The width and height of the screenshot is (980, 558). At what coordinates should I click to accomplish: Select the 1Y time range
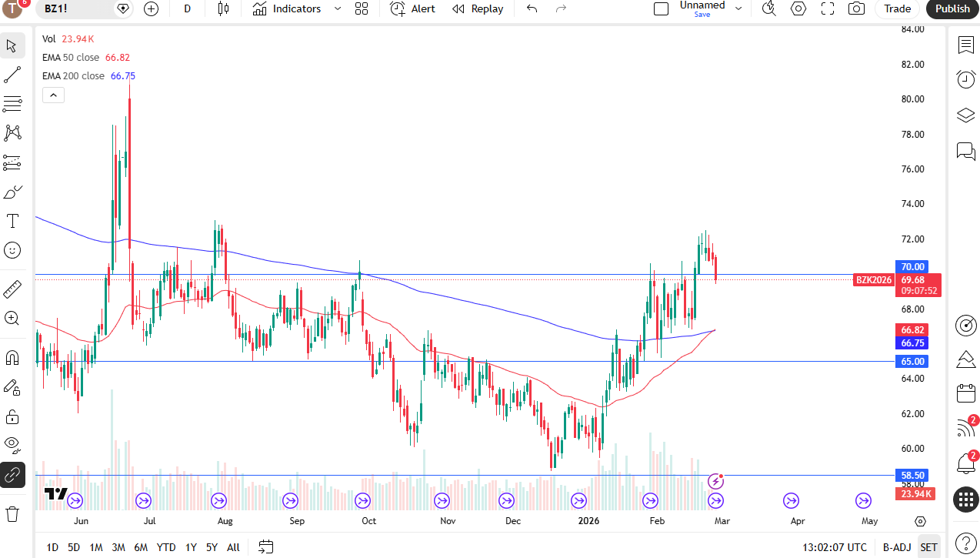click(191, 547)
